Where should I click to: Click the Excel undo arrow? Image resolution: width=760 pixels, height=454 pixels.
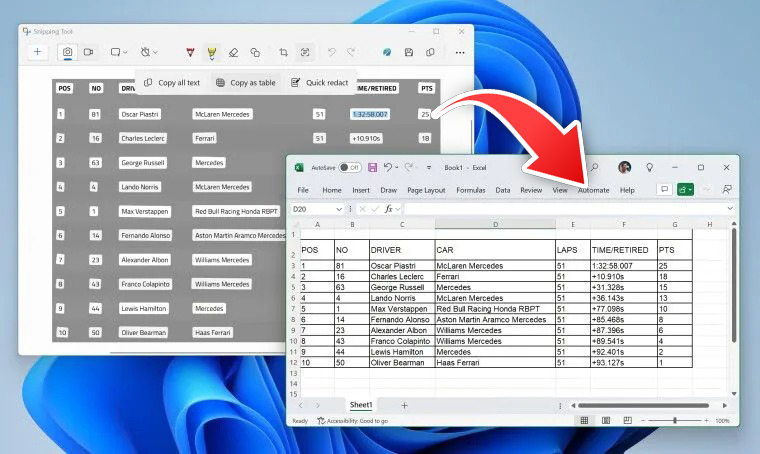tap(387, 167)
